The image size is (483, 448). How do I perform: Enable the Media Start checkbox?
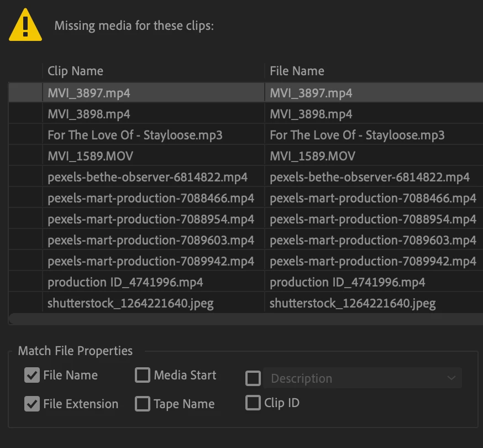pyautogui.click(x=143, y=376)
